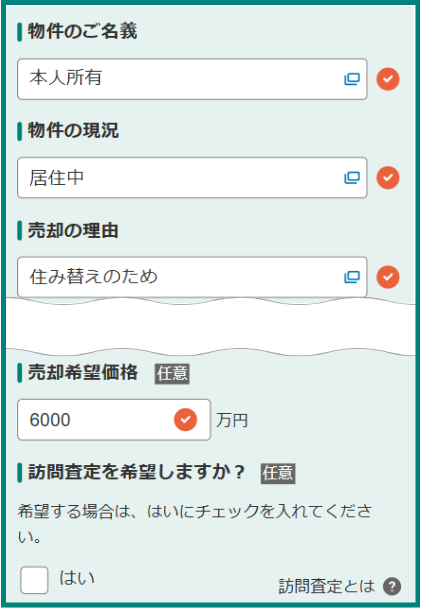
Task: Click the 万円 unit label
Action: (232, 420)
